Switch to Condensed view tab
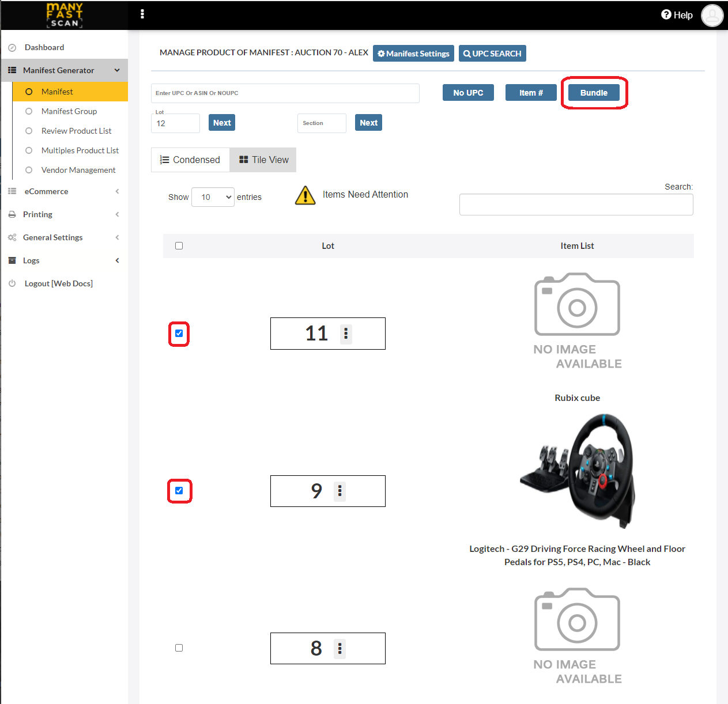Viewport: 728px width, 704px height. click(190, 160)
